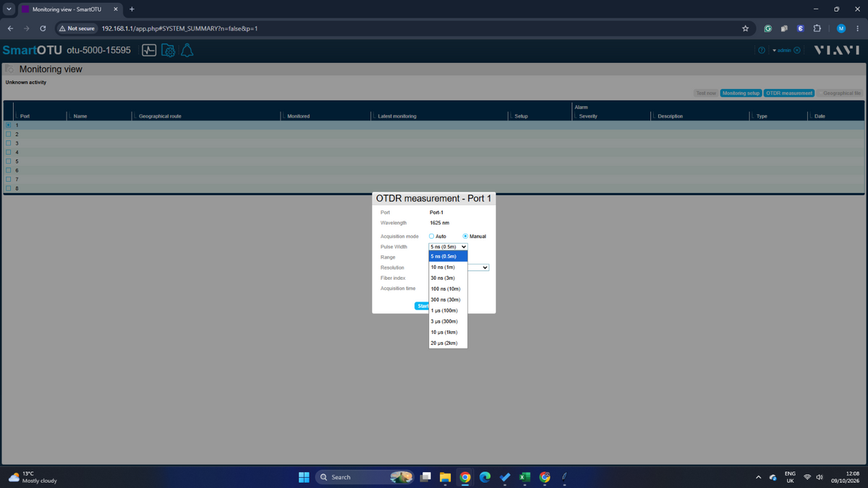The height and width of the screenshot is (488, 868).
Task: Open the alarms bell icon
Action: tap(187, 51)
